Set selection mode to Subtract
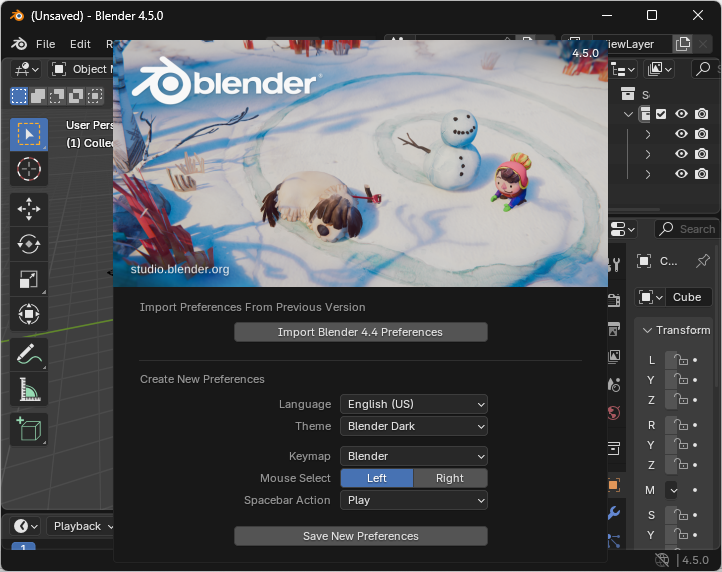Screen dimensions: 722x572 tap(57, 96)
